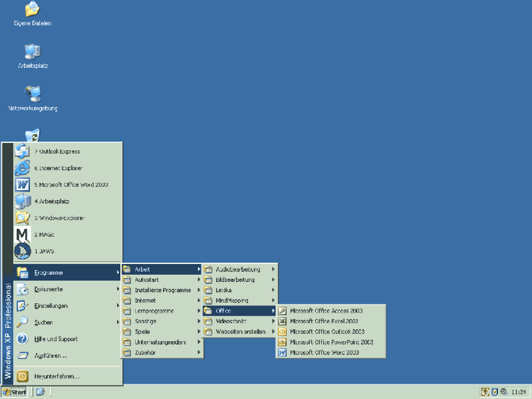Click the Hilfe und Support question mark icon

pos(23,339)
